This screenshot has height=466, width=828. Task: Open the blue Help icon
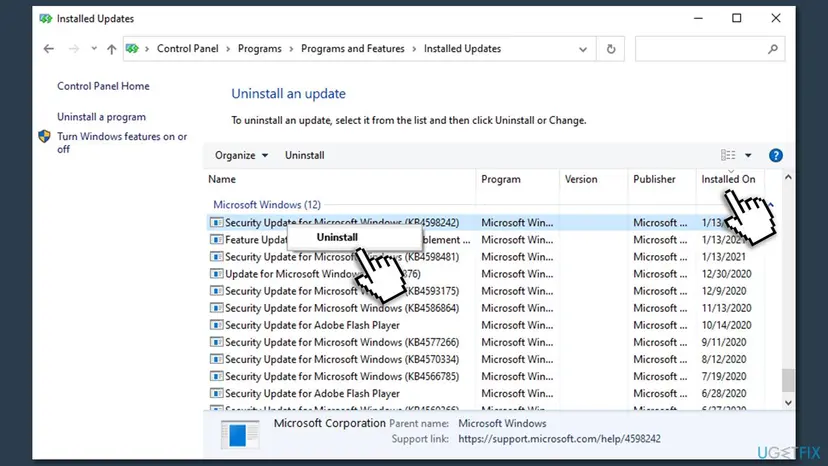point(776,155)
